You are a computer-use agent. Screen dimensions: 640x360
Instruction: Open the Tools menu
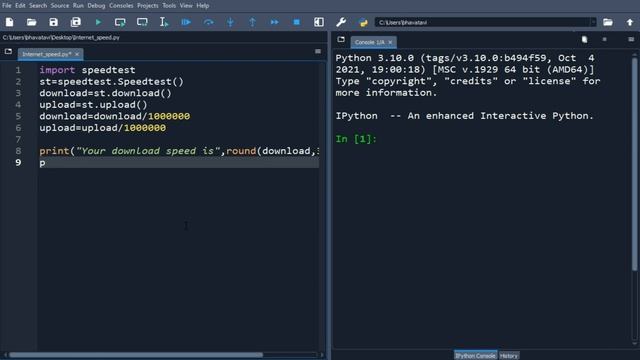point(169,6)
